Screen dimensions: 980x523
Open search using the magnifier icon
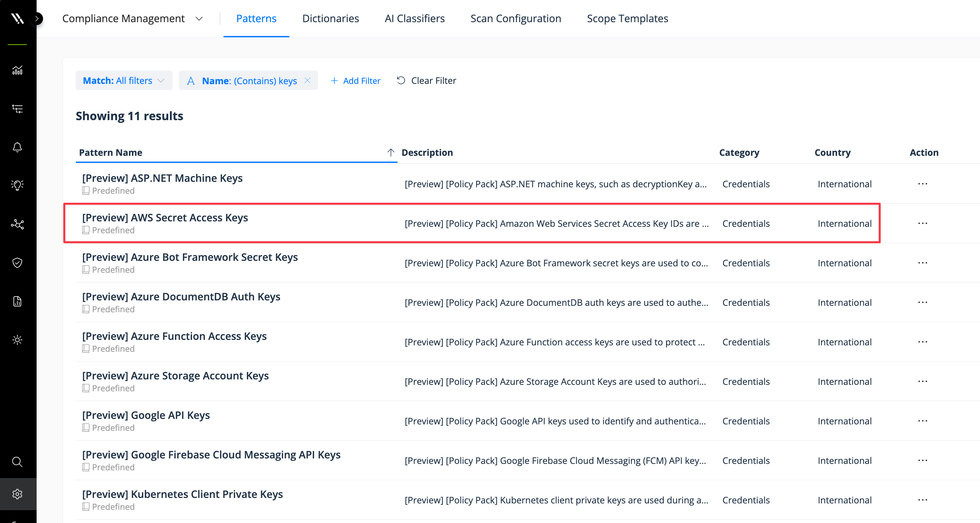tap(17, 462)
